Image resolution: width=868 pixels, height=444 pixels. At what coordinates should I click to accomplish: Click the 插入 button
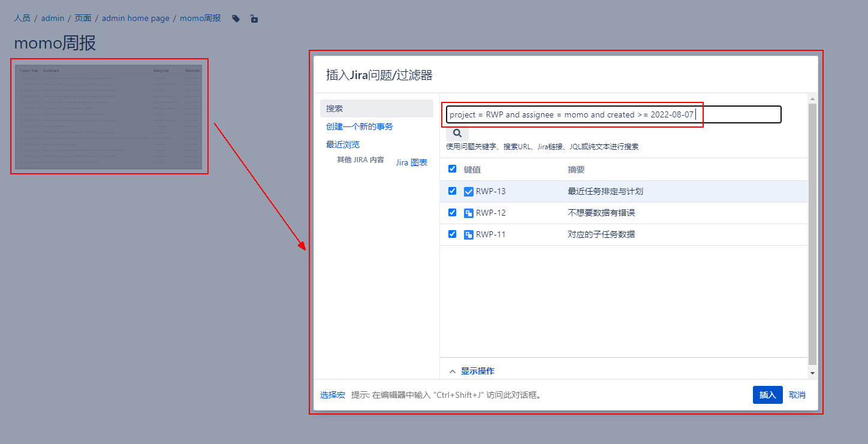click(767, 395)
